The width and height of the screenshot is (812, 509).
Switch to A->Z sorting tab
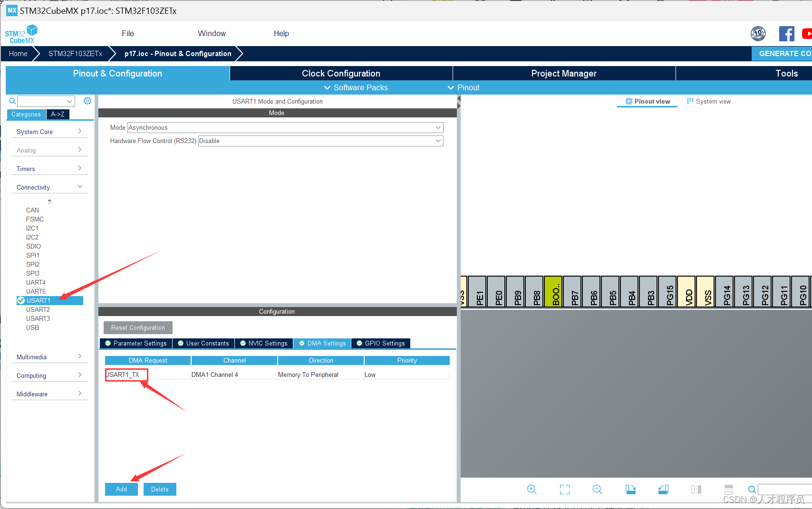58,114
